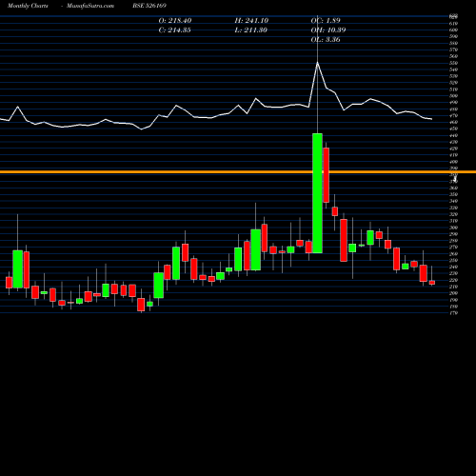Select the low value 'L: 211.30'
The width and height of the screenshot is (476, 476).
tap(250, 30)
